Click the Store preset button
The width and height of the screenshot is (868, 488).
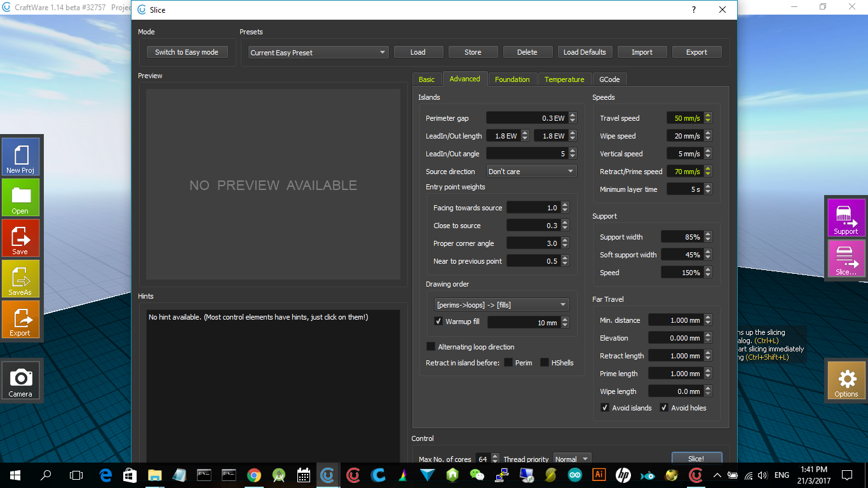(473, 52)
